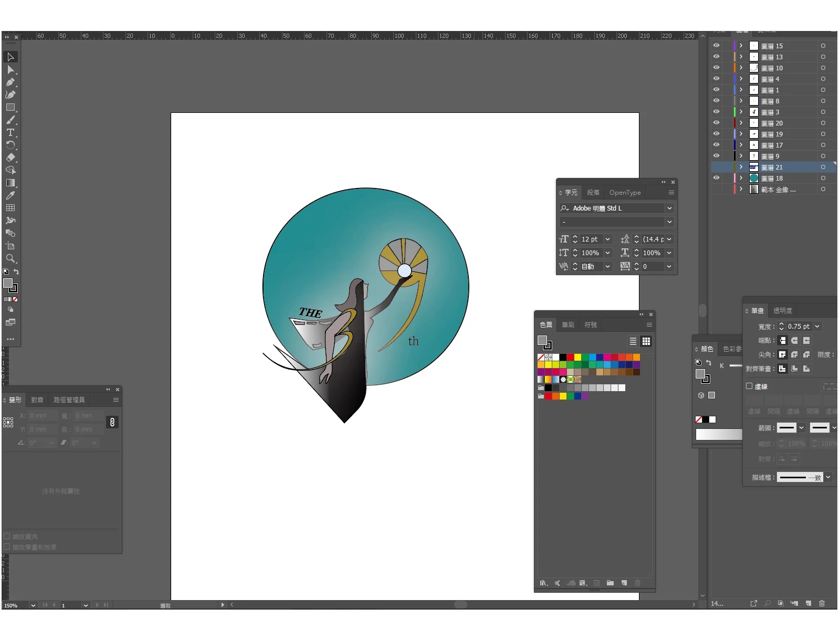
Task: Switch to 路徑管理員 tab
Action: click(x=69, y=400)
